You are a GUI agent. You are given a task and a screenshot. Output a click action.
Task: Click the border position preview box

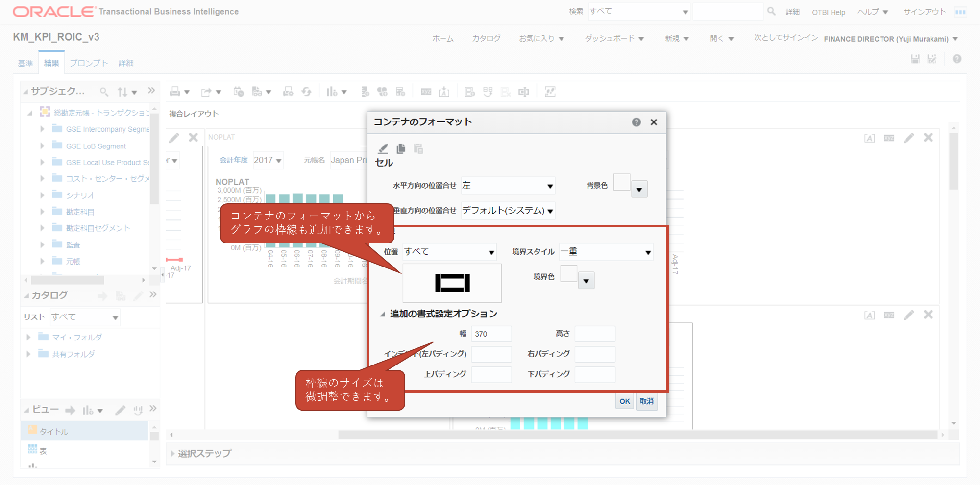(x=452, y=283)
